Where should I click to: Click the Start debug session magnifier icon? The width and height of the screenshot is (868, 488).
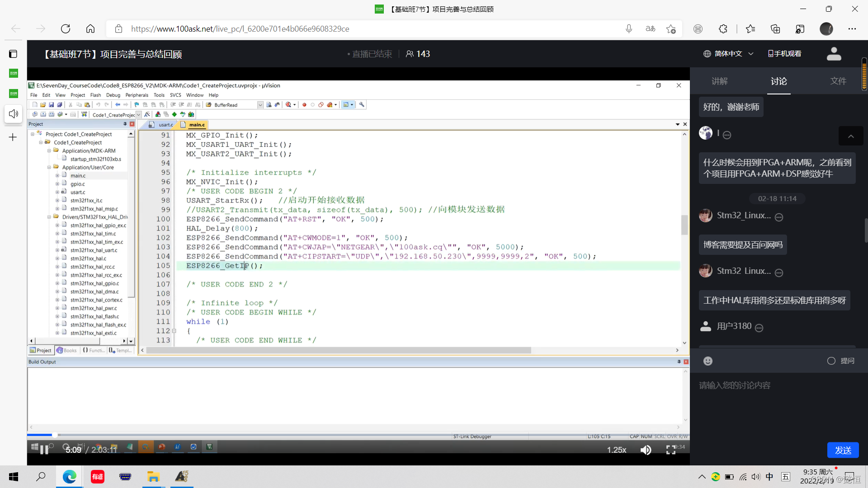tap(288, 105)
